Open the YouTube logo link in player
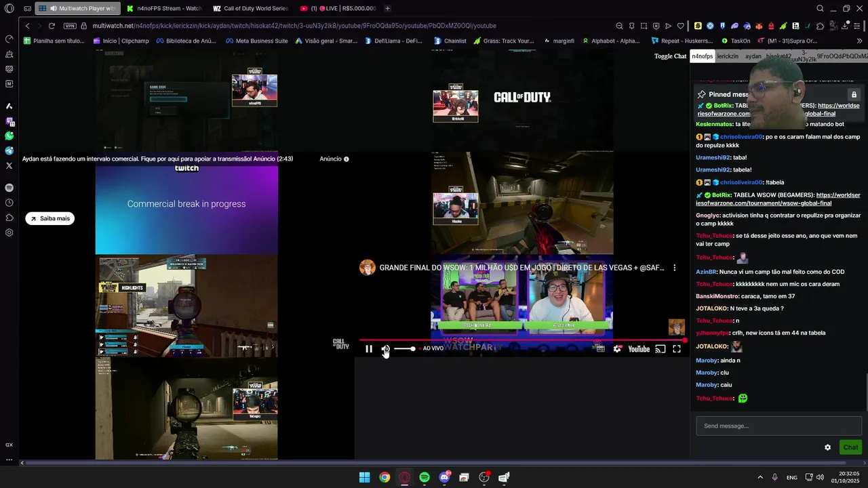The height and width of the screenshot is (488, 868). (639, 349)
